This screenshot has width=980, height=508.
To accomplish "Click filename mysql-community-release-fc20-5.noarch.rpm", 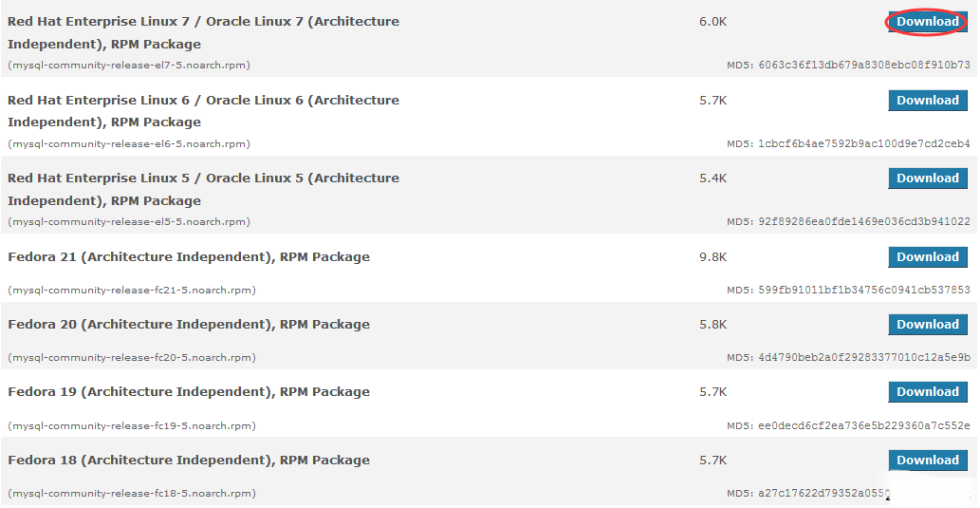I will pos(131,358).
